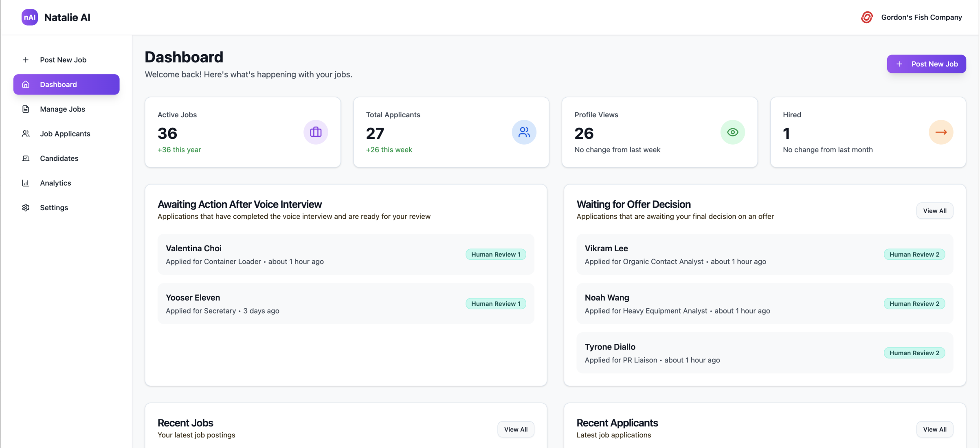Click the people icon in Total Applicants

(x=524, y=132)
